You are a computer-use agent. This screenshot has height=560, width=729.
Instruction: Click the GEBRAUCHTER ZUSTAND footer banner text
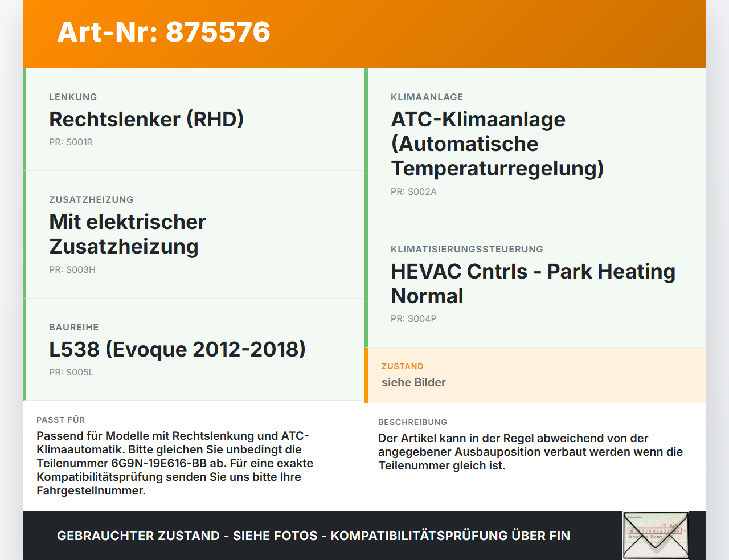pos(313,536)
